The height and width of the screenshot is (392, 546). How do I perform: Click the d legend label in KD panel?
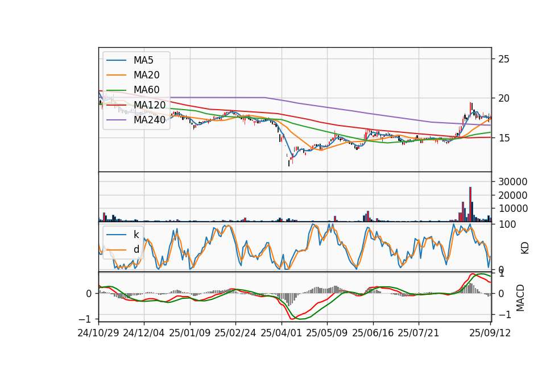(136, 249)
